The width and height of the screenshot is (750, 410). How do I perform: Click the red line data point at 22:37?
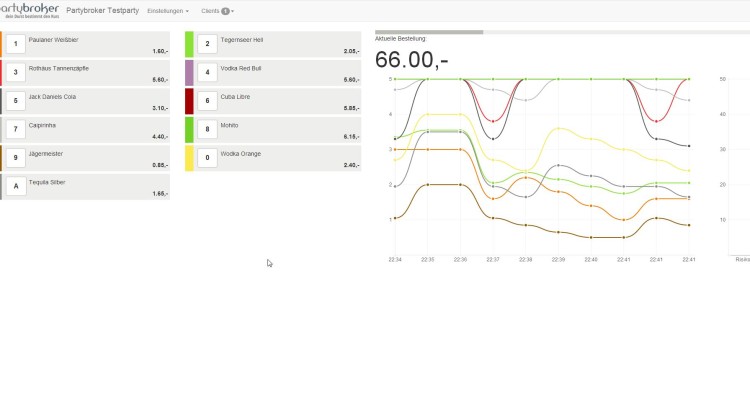[x=493, y=121]
